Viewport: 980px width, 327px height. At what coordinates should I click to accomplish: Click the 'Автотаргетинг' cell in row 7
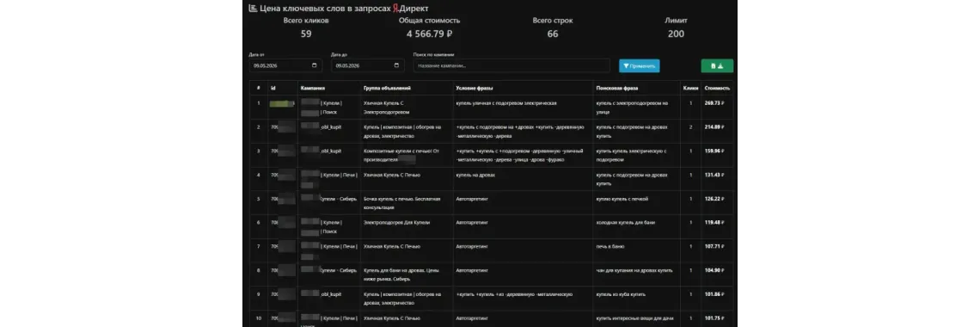pos(472,246)
